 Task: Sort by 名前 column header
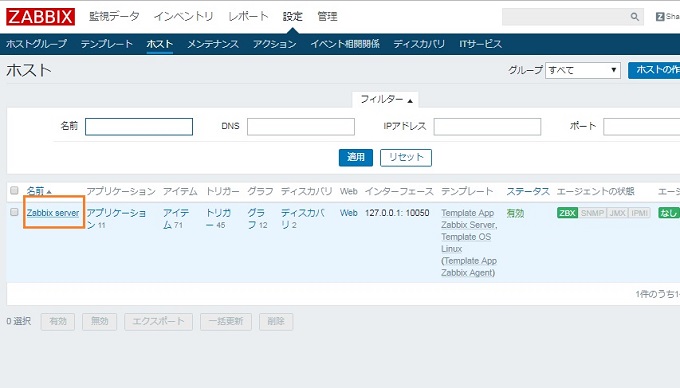[39, 191]
